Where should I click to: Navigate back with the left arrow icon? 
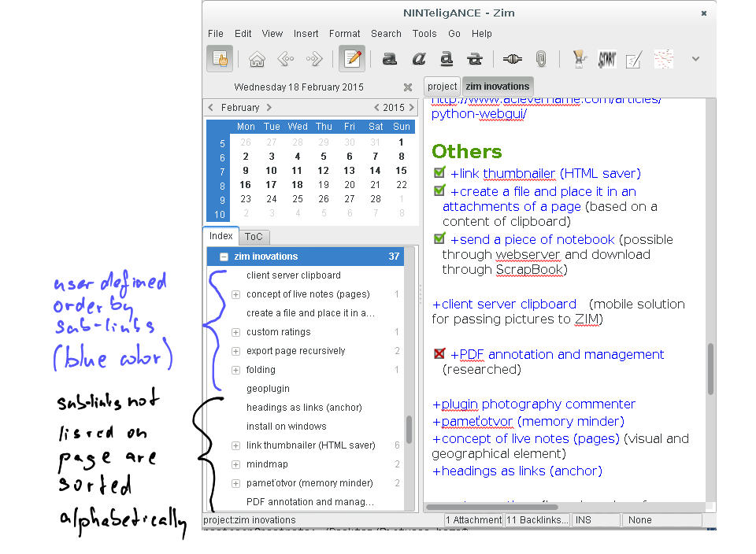(286, 59)
